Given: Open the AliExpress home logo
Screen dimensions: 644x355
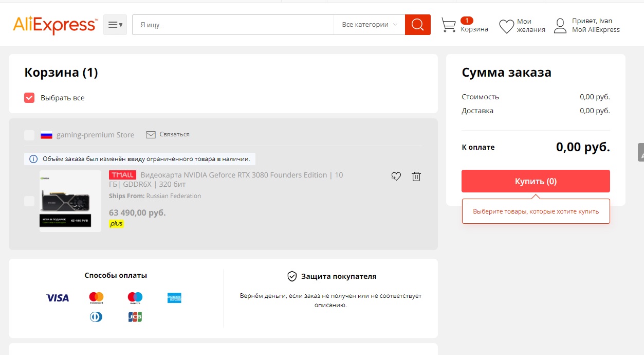Looking at the screenshot, I should [55, 25].
